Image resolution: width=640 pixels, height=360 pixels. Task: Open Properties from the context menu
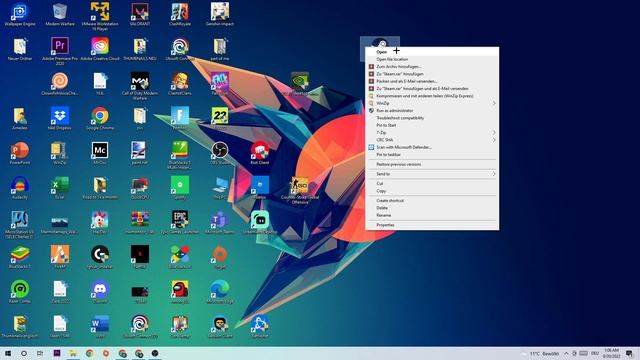pyautogui.click(x=432, y=225)
